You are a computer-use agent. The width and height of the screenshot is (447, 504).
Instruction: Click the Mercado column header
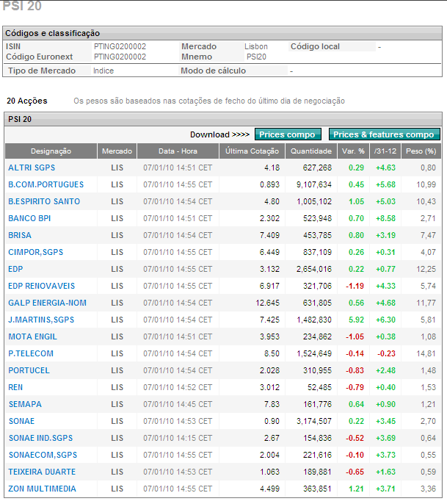point(117,151)
